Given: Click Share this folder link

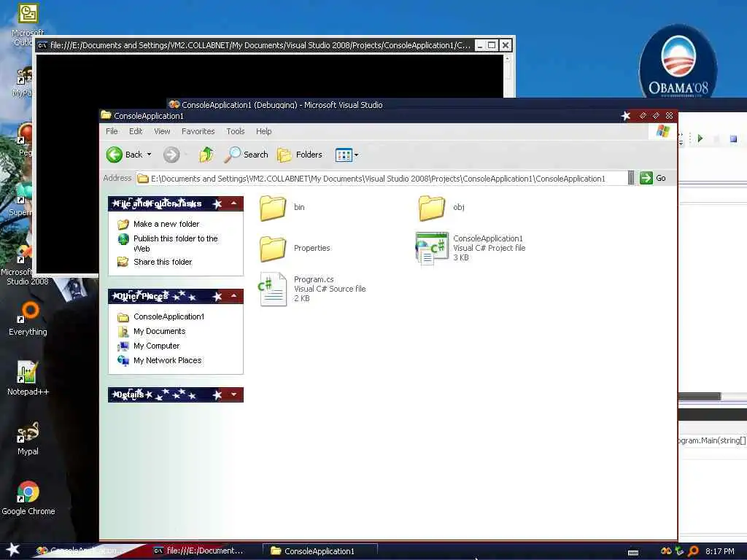Looking at the screenshot, I should 163,262.
